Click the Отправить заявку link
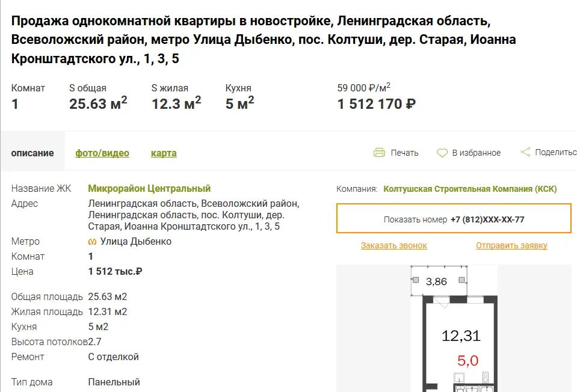The width and height of the screenshot is (577, 392). (x=511, y=245)
